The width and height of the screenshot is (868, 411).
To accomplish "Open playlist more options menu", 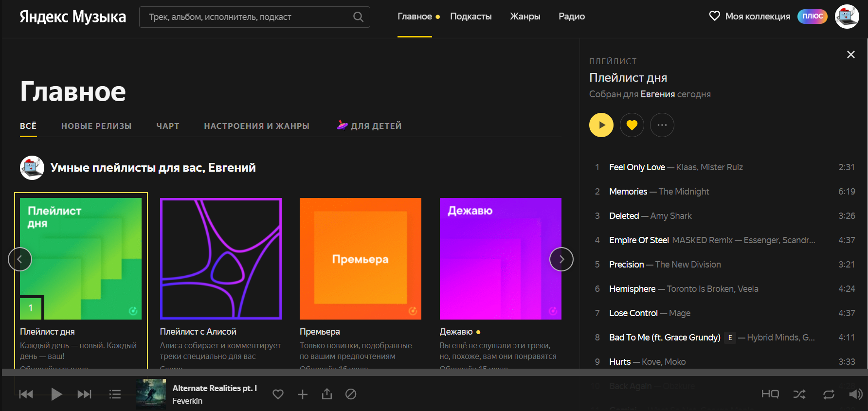I will tap(662, 125).
